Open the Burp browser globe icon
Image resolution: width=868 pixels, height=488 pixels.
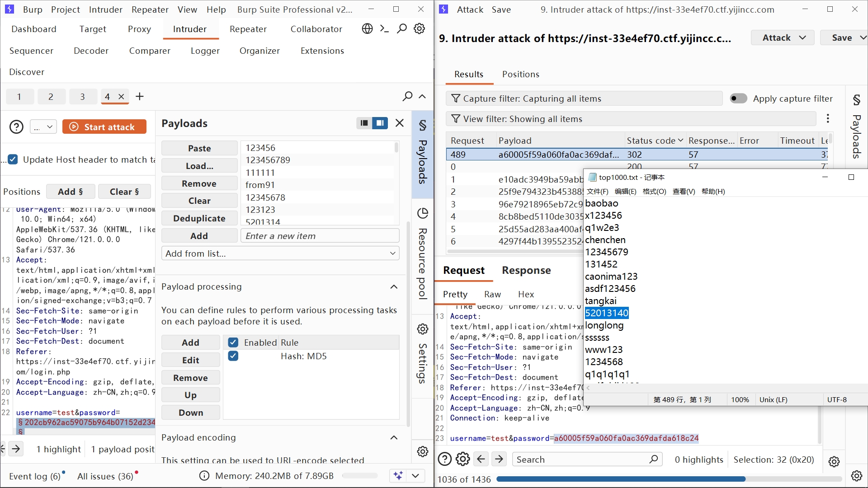[x=367, y=29]
